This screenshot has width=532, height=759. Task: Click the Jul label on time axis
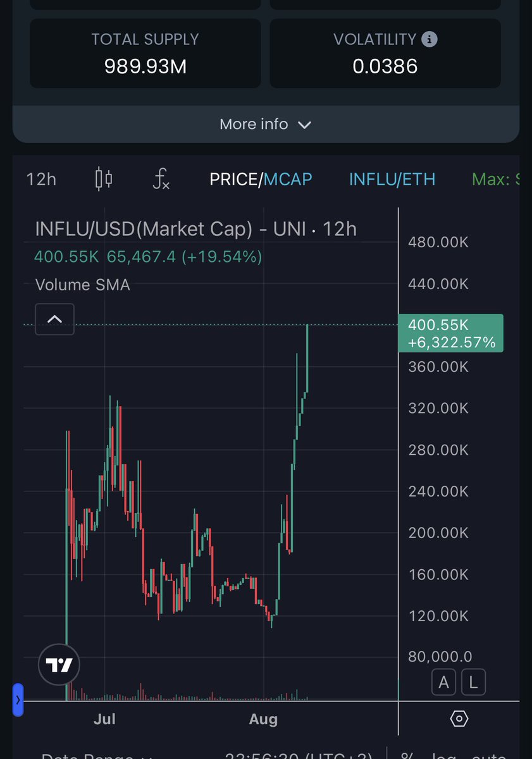104,719
